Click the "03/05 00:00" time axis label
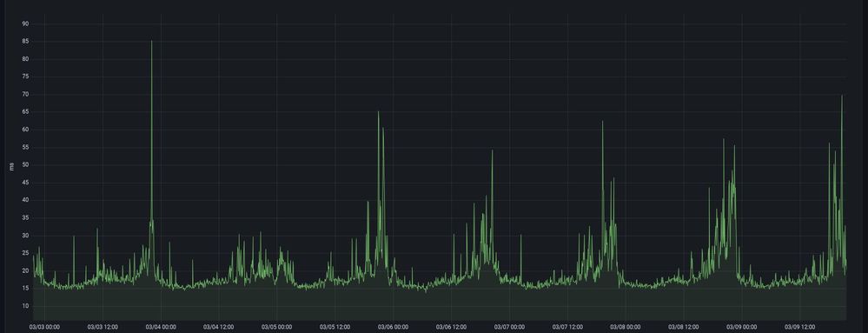 pos(277,328)
